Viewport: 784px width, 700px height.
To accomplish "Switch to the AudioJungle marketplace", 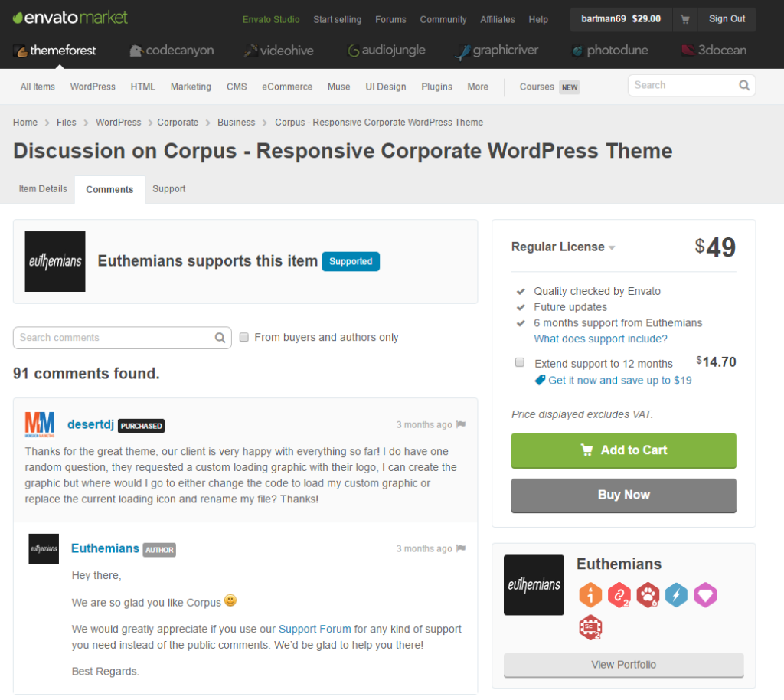I will coord(387,51).
